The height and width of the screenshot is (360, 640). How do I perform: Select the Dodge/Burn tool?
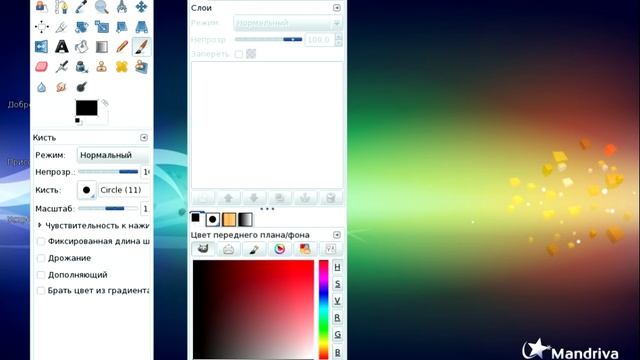click(81, 87)
